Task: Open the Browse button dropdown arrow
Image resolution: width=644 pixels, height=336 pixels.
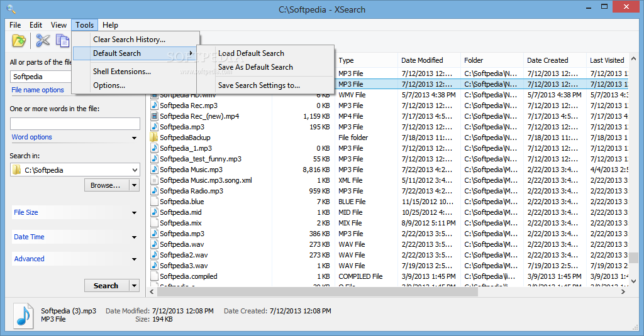Action: coord(135,185)
